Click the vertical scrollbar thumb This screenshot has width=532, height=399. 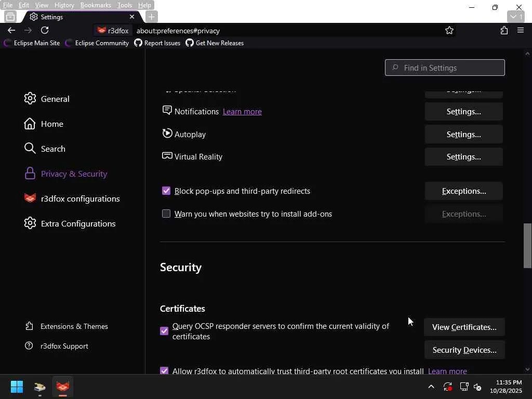pos(527,246)
